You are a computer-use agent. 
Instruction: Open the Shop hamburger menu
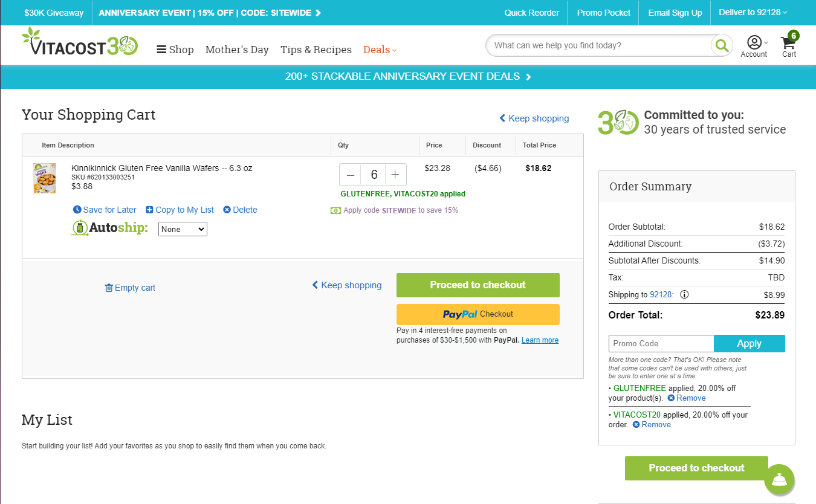coord(175,50)
